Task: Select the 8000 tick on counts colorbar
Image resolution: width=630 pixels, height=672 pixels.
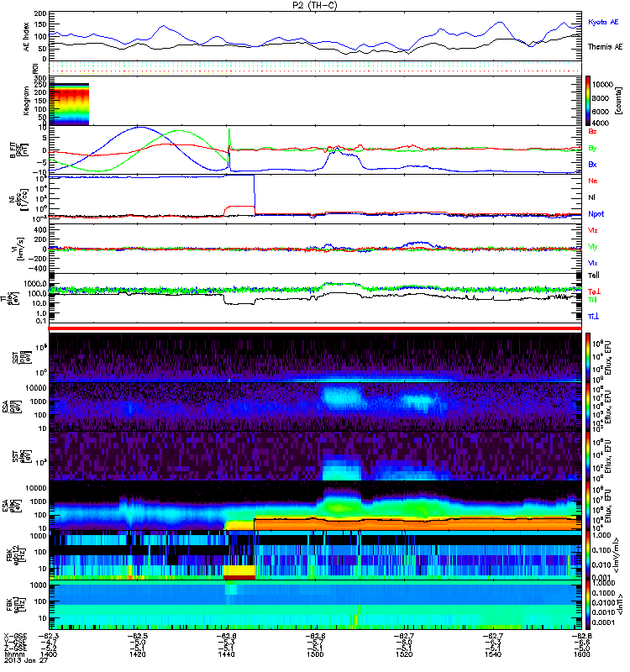Action: tap(600, 98)
